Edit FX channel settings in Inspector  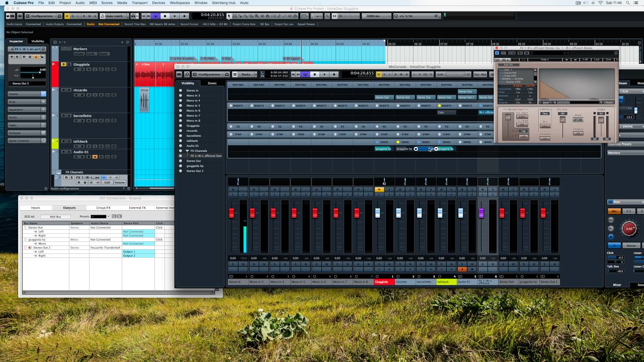(x=43, y=49)
